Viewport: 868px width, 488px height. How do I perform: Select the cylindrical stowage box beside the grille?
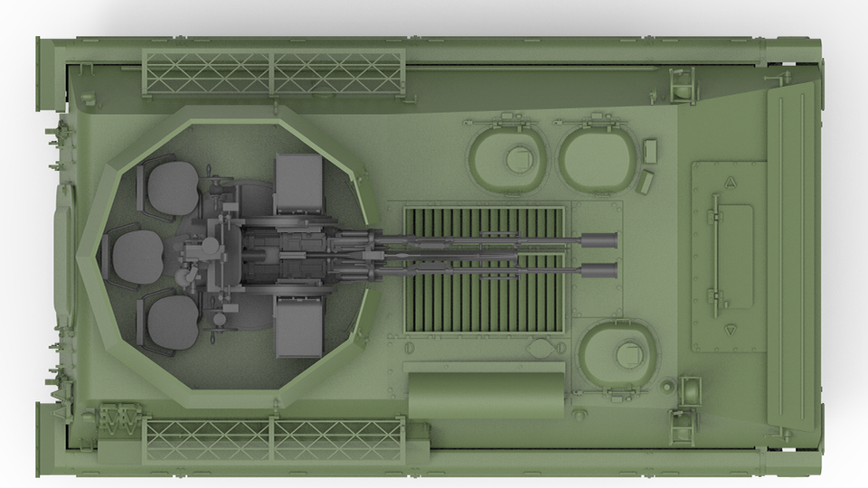[486, 395]
